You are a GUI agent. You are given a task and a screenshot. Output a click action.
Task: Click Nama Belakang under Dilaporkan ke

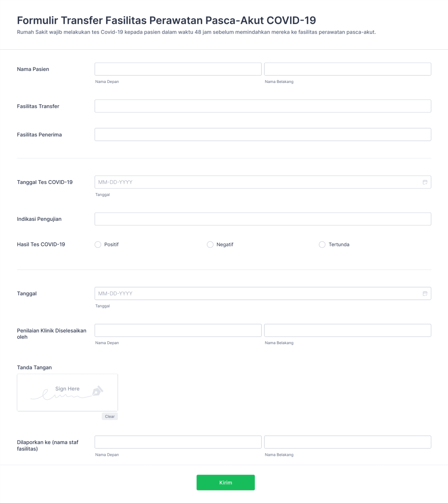coord(348,442)
